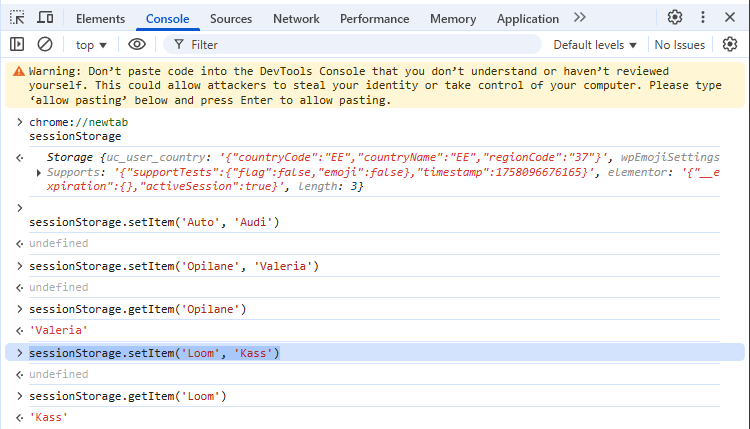Select the highlighted setItem('Loom', 'Kass') line

click(154, 353)
